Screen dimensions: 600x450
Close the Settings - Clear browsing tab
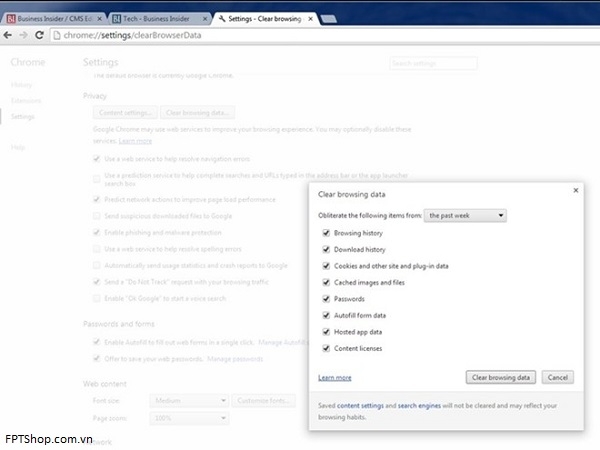(311, 18)
